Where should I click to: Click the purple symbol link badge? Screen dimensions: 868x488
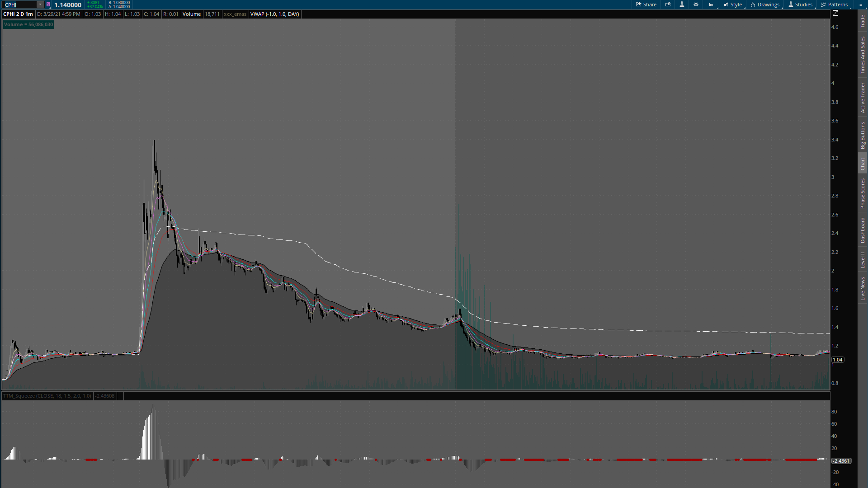click(x=48, y=5)
